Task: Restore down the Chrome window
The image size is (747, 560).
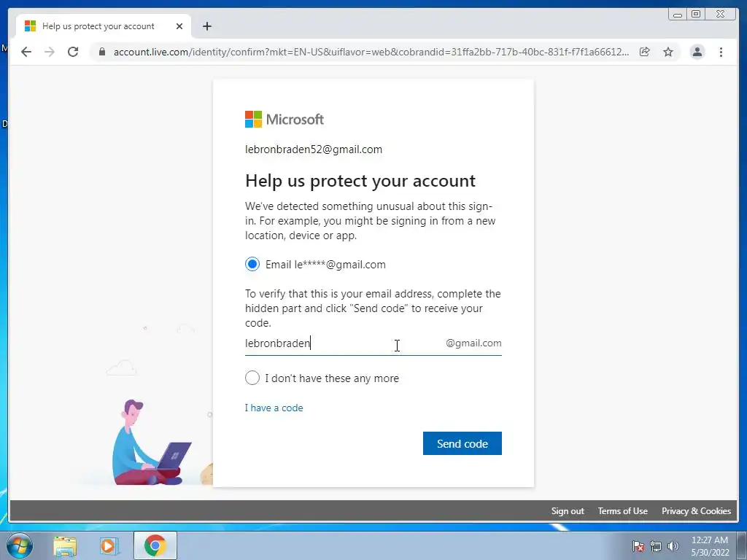Action: [x=696, y=15]
